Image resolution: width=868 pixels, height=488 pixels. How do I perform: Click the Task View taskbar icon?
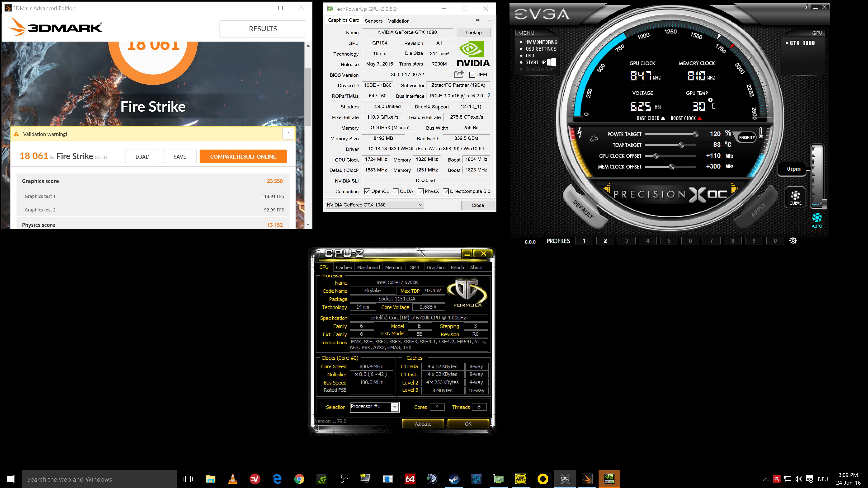tap(188, 479)
